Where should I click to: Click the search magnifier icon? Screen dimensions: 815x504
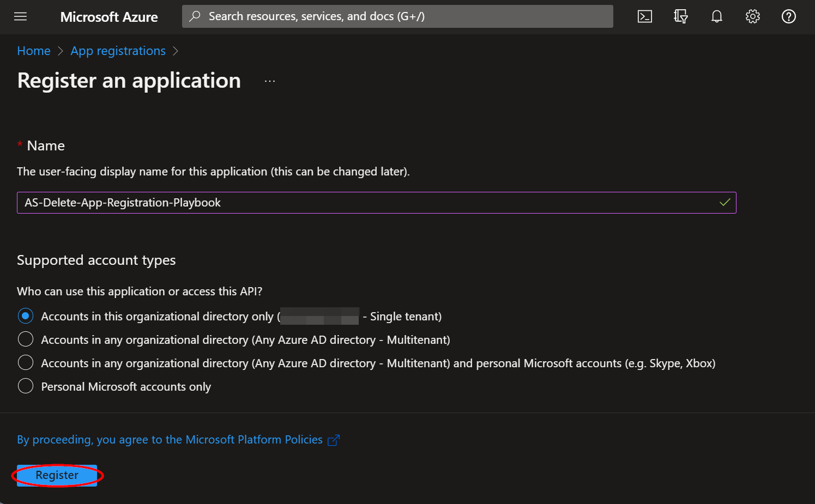(195, 16)
